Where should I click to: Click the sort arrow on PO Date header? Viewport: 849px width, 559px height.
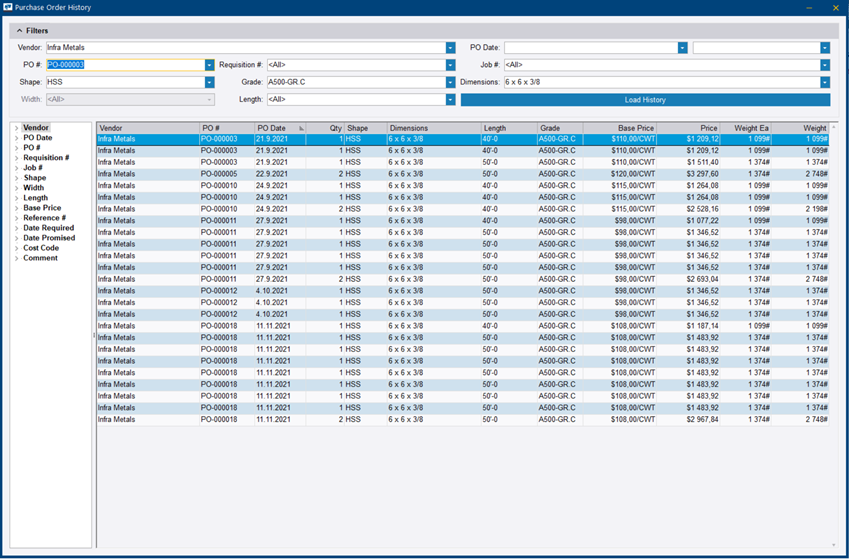301,128
